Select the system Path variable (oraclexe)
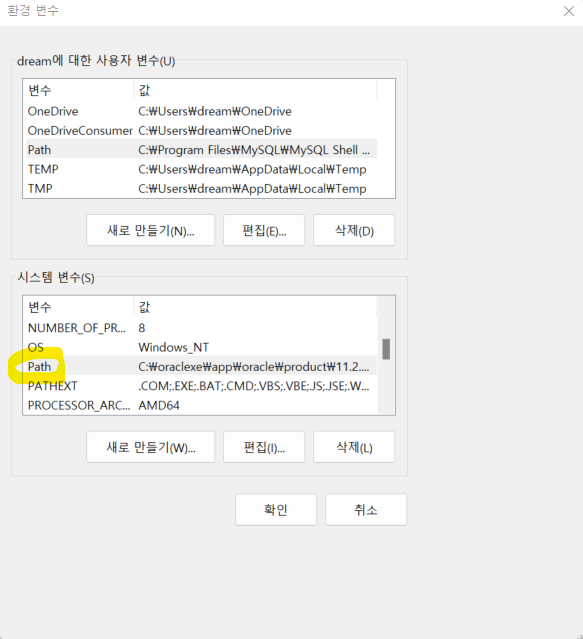The width and height of the screenshot is (583, 639). click(x=202, y=366)
